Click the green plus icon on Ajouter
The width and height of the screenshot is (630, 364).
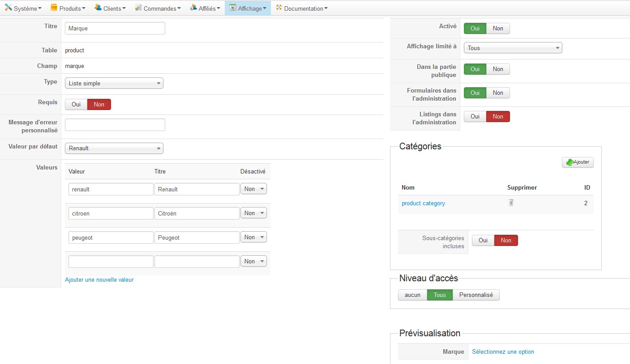click(x=570, y=162)
